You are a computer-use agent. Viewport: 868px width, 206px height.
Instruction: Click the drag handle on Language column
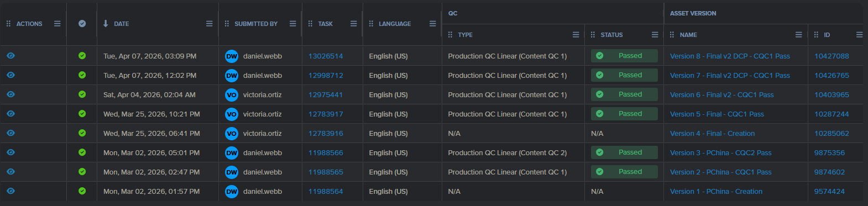pyautogui.click(x=371, y=24)
